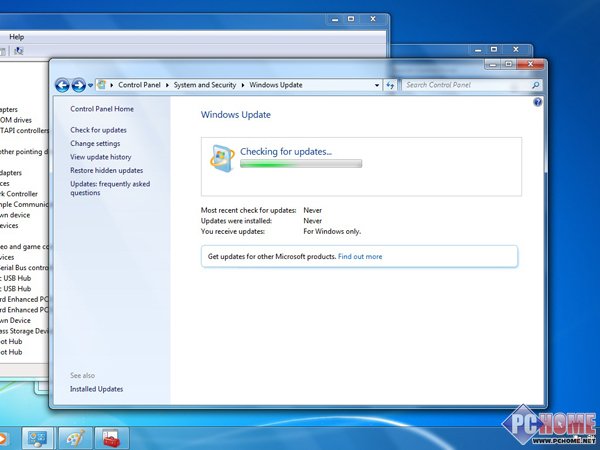This screenshot has height=450, width=600.
Task: Click the Windows Update heading text
Action: [x=236, y=115]
